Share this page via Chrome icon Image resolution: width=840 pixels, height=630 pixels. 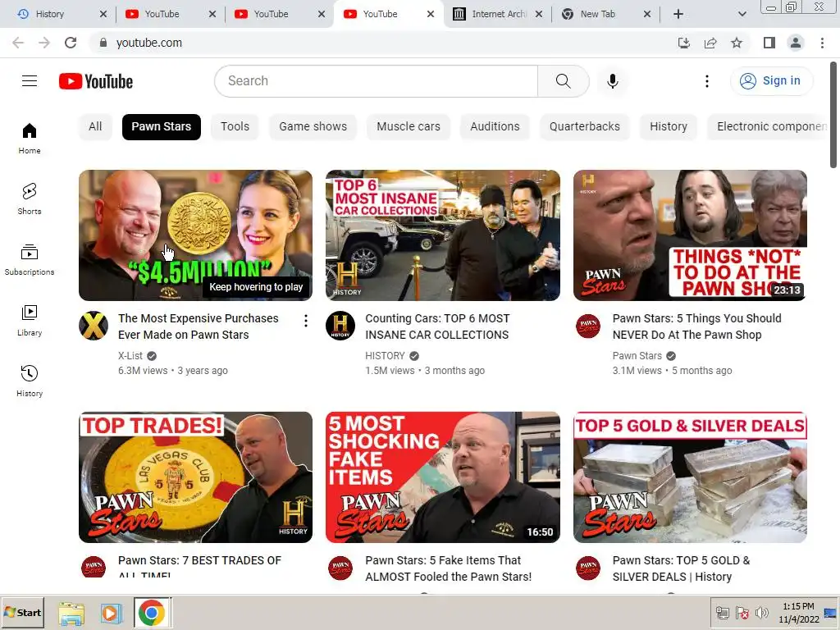(x=710, y=43)
